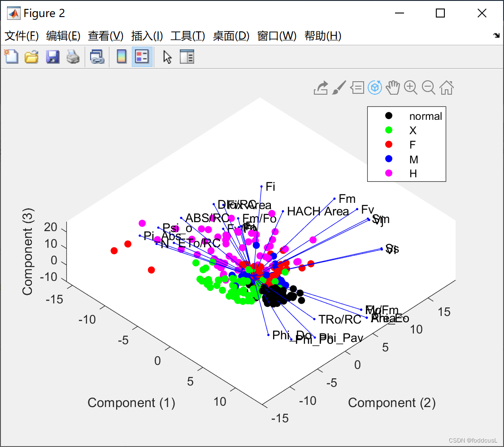Image resolution: width=504 pixels, height=447 pixels.
Task: Disable Rotate 3D mode
Action: point(375,88)
